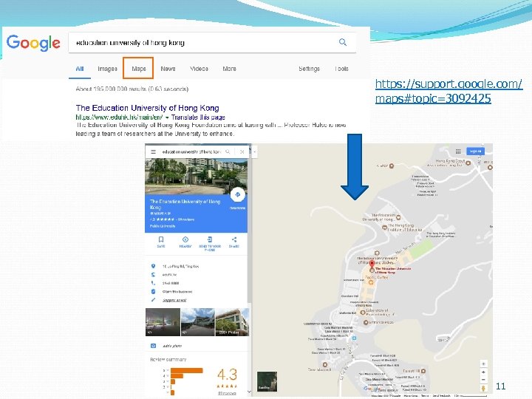Open the Maps results tab
Screen dimensions: 532x399
coord(138,69)
